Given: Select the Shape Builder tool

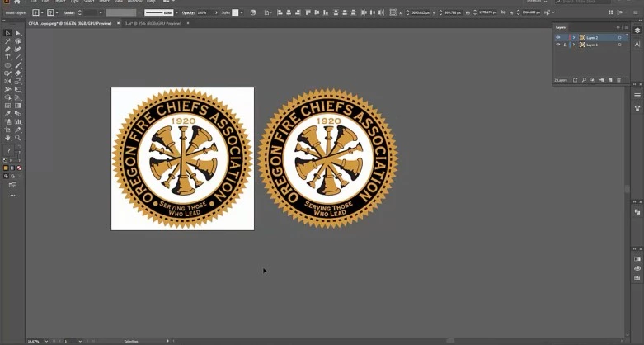Looking at the screenshot, I should 7,97.
